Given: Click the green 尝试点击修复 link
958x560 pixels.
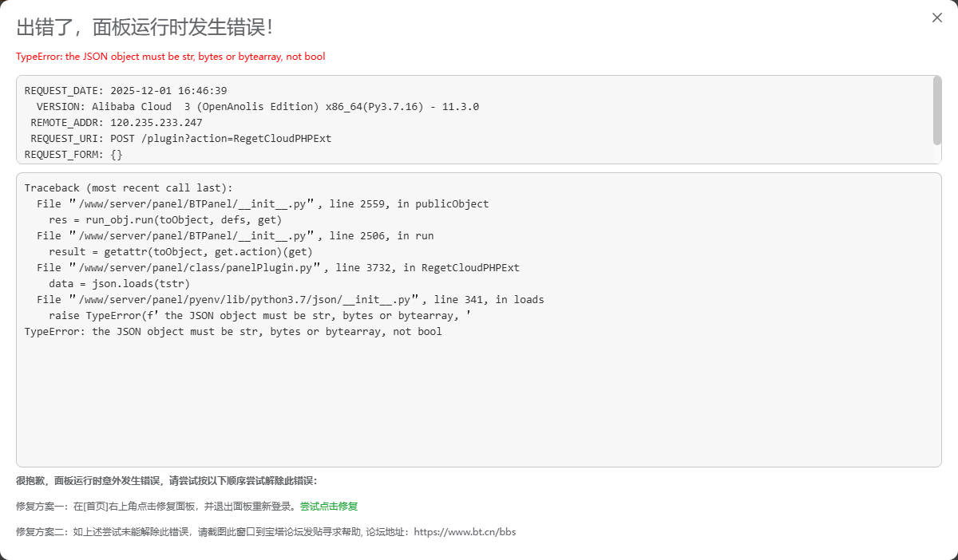Looking at the screenshot, I should click(x=329, y=507).
